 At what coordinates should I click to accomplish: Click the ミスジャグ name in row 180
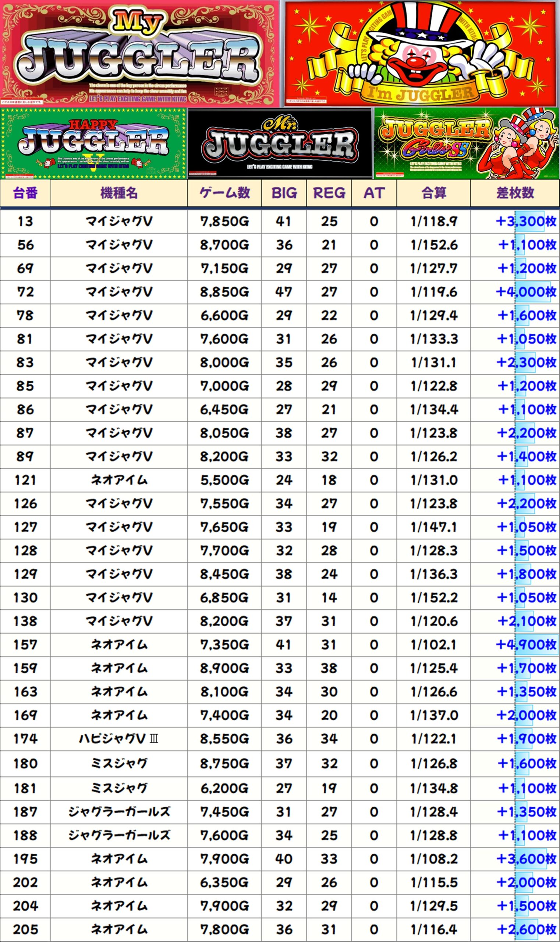tap(119, 764)
